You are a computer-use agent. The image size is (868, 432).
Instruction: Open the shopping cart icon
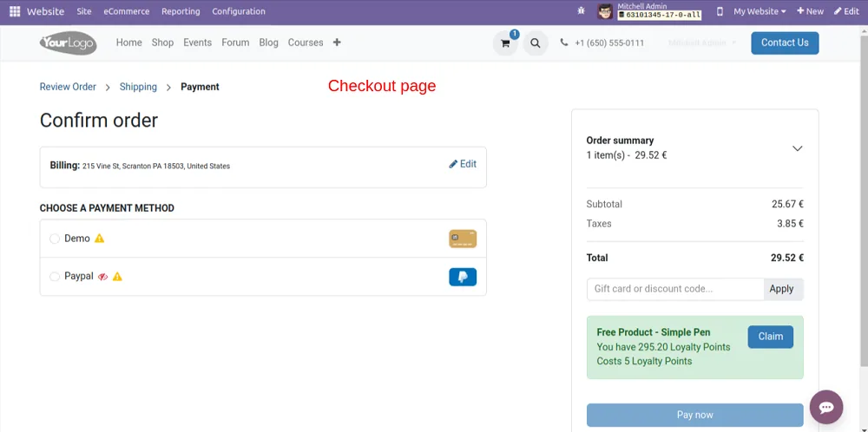505,43
